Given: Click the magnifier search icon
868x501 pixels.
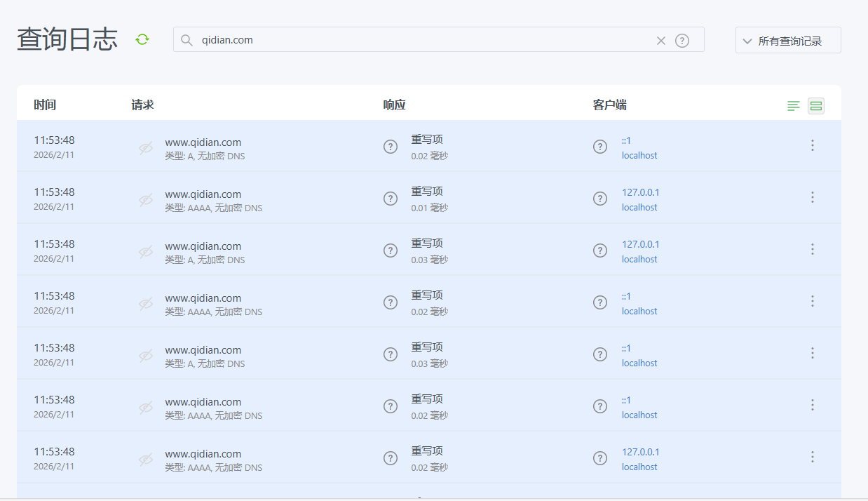Looking at the screenshot, I should point(187,40).
